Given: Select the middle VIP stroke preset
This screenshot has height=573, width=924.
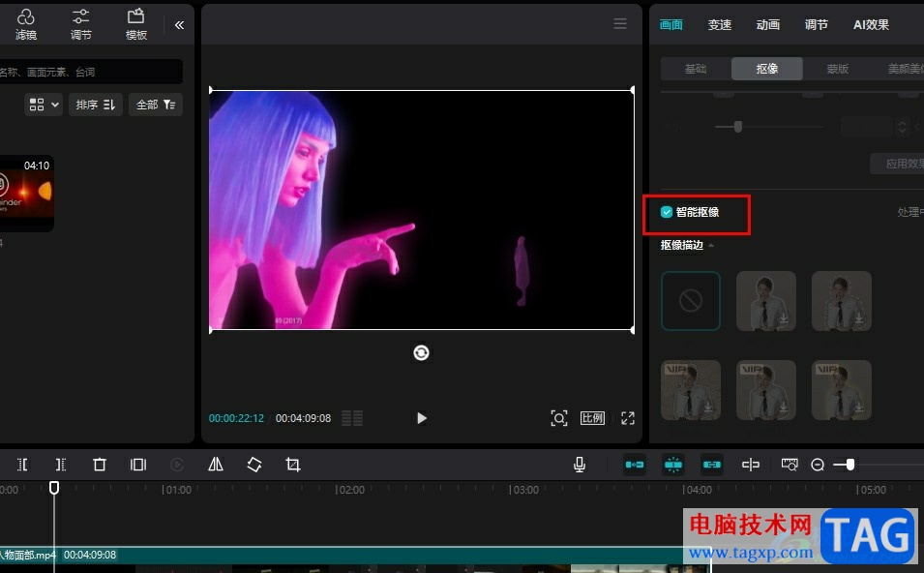Looking at the screenshot, I should coord(766,390).
